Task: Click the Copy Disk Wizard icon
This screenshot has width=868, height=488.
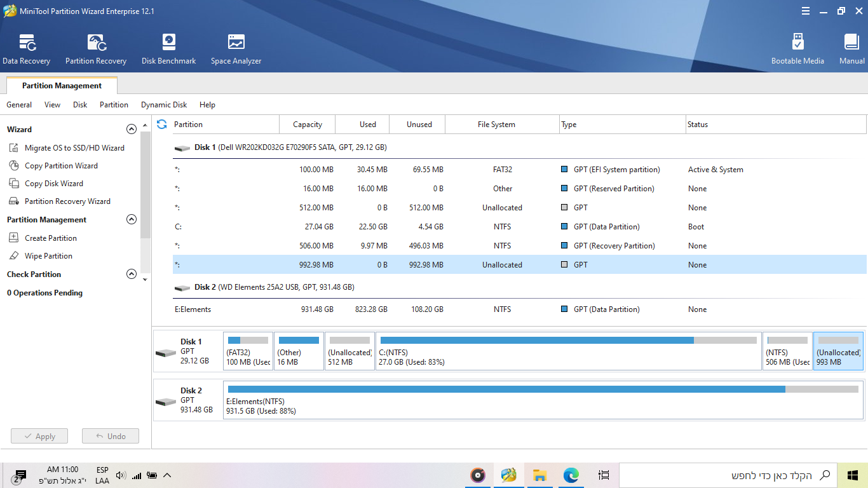Action: (x=14, y=184)
